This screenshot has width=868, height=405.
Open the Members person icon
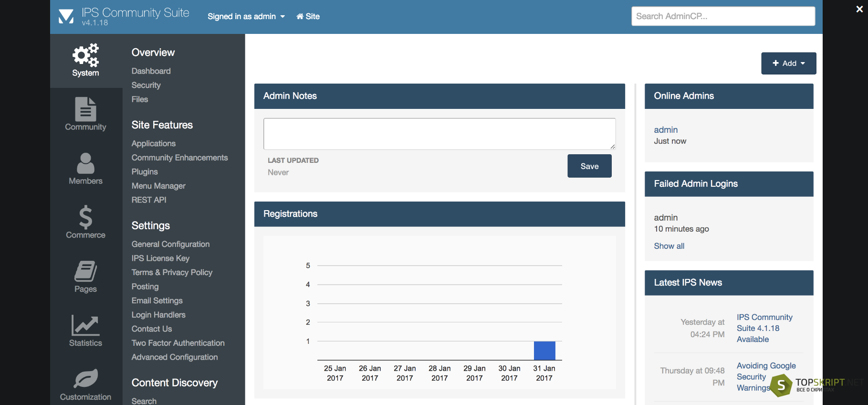coord(86,163)
